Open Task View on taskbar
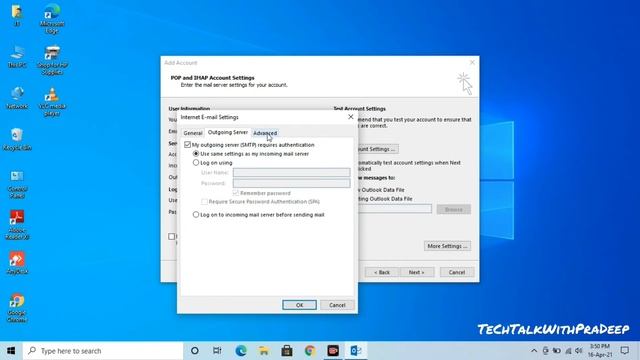 click(x=217, y=351)
